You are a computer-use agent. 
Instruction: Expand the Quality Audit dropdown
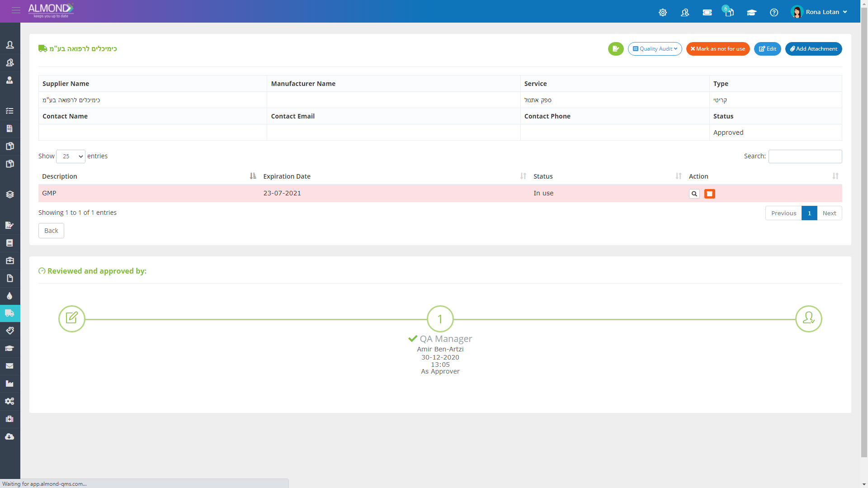tap(655, 49)
